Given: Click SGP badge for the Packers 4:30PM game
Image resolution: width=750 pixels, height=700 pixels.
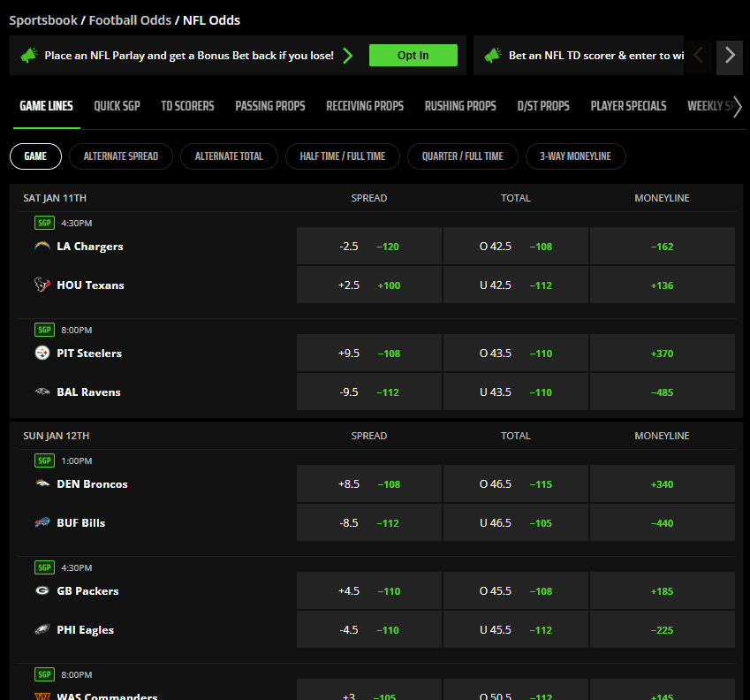Looking at the screenshot, I should [x=44, y=568].
